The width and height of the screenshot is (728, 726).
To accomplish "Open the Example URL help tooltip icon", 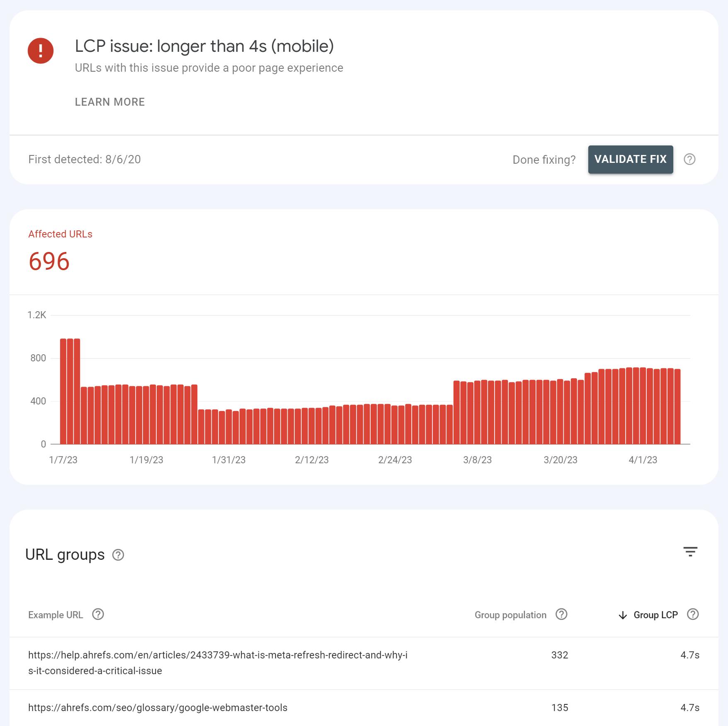I will point(98,615).
